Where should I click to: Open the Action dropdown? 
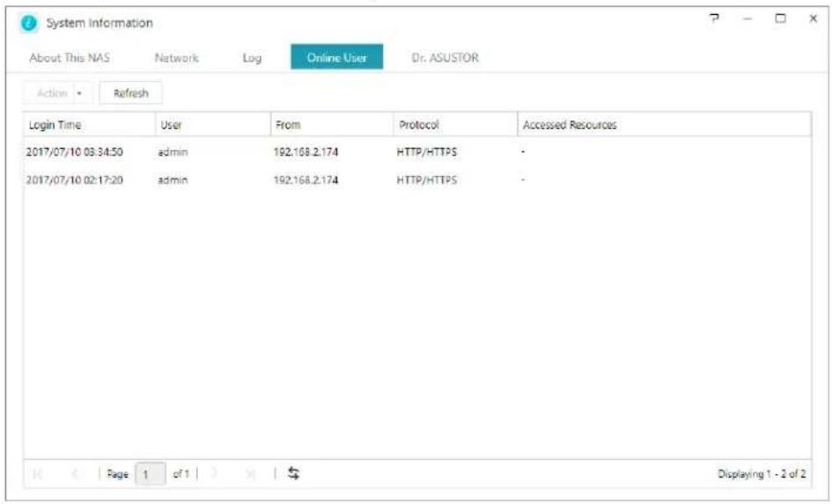(x=58, y=93)
